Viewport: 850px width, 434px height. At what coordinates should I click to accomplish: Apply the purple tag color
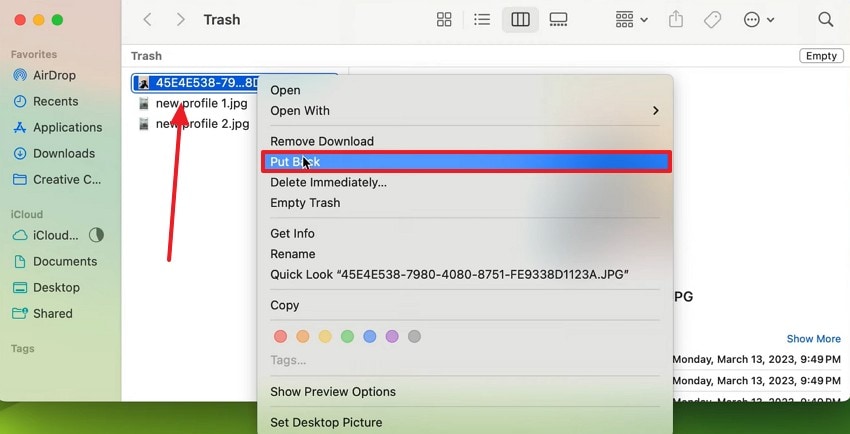pyautogui.click(x=392, y=336)
